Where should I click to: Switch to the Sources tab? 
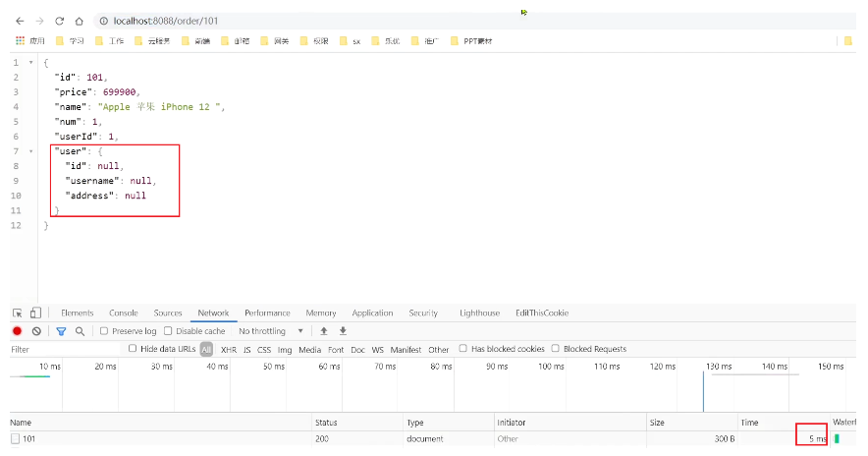[x=168, y=313]
